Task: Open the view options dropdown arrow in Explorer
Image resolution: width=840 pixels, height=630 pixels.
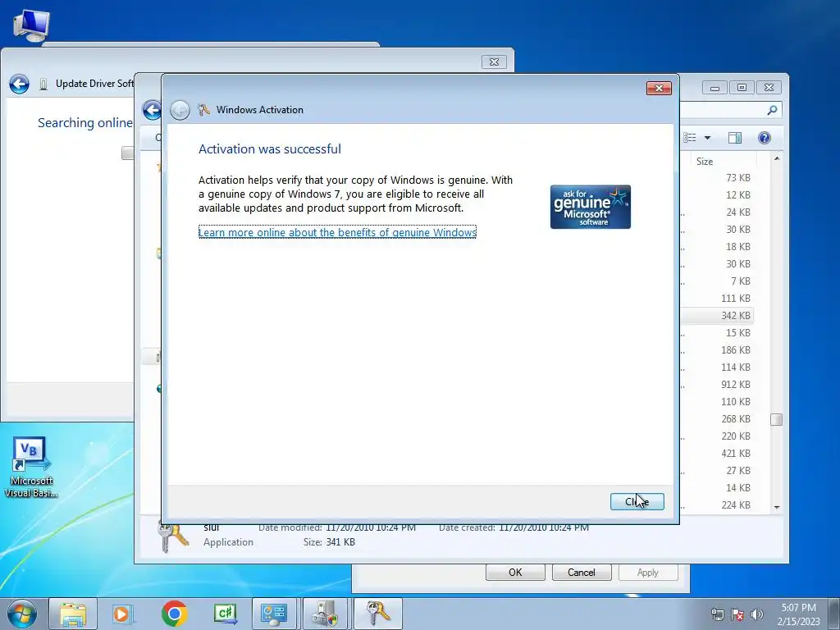Action: coord(707,138)
